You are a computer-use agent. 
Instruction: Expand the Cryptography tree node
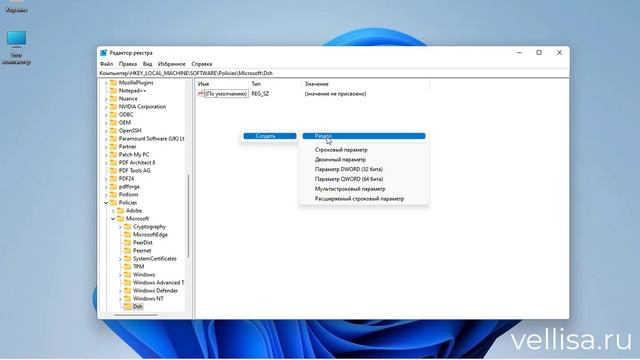click(120, 227)
